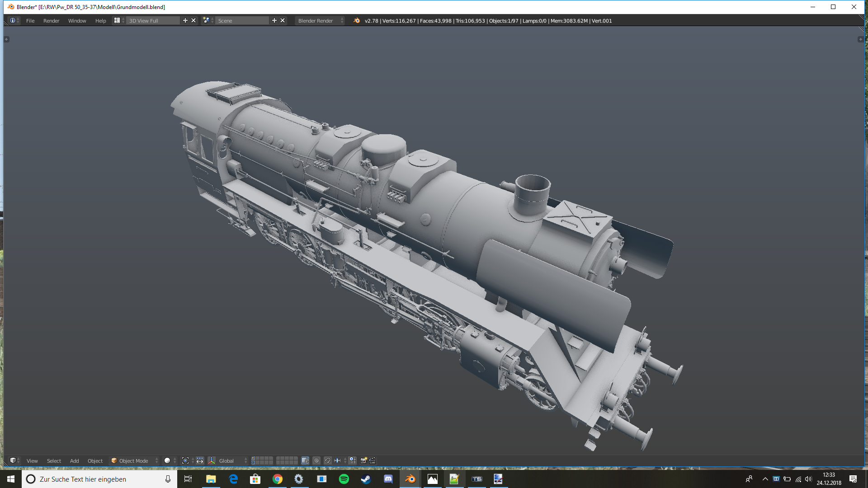Viewport: 868px width, 488px height.
Task: Click the Blender logo in the info header
Action: (357, 21)
